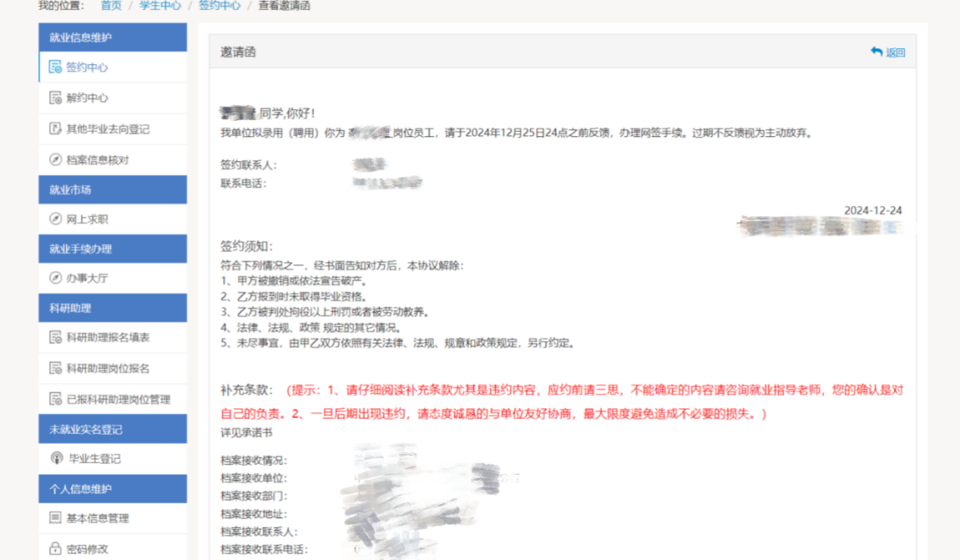
Task: Open 已报科研助理岗位管理 menu item
Action: [117, 399]
